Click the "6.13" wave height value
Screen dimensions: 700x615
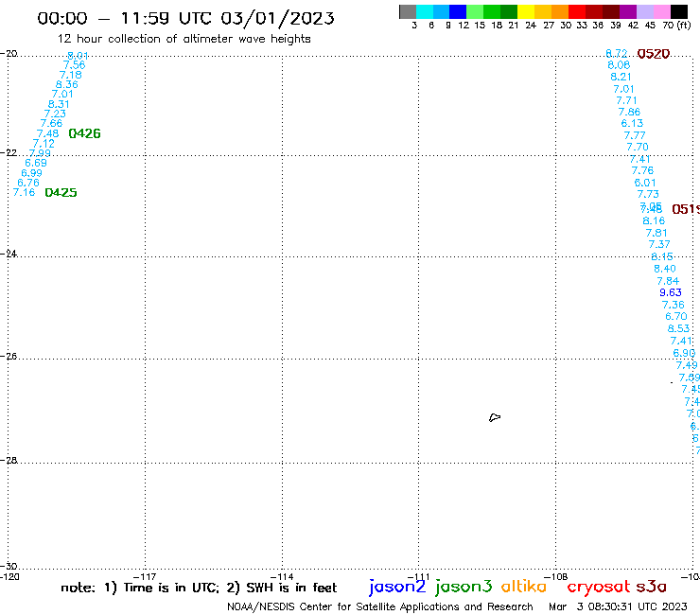pos(632,123)
